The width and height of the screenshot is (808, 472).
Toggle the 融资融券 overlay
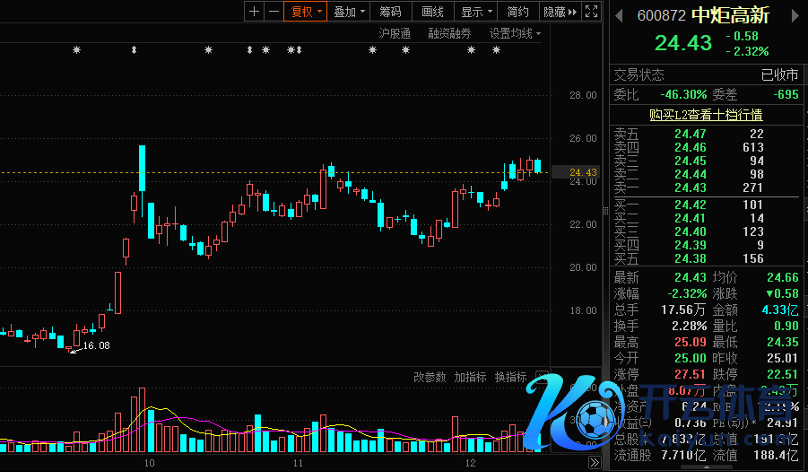(449, 33)
